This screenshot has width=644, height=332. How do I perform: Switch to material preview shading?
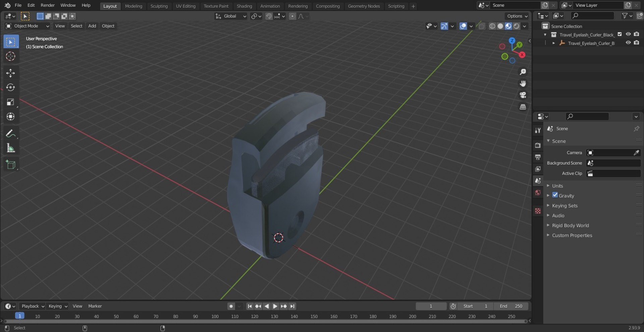pos(508,26)
